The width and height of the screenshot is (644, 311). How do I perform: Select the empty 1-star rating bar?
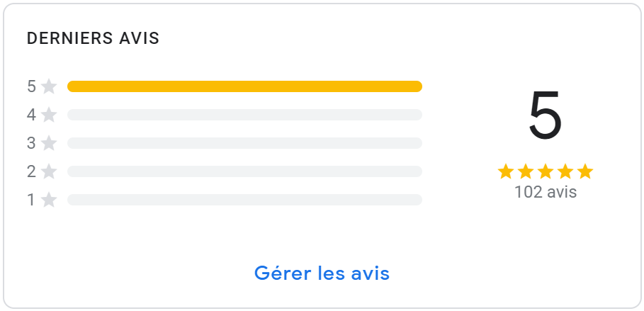tap(244, 200)
